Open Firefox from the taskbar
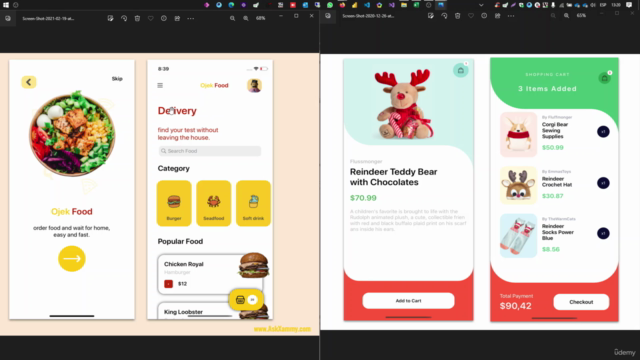 342,5
